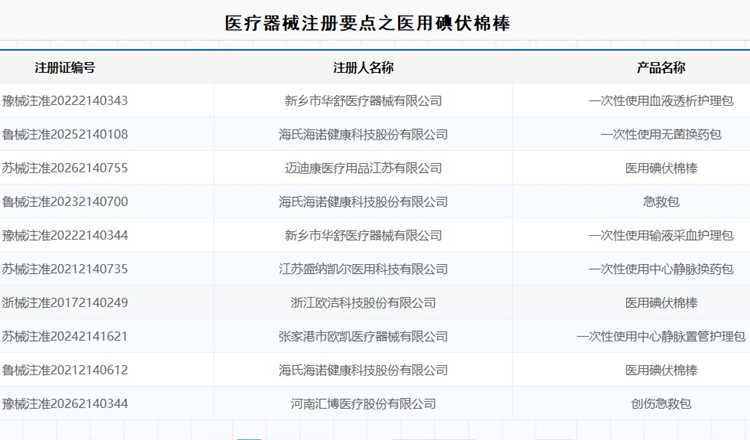The width and height of the screenshot is (750, 440).
Task: Click 新乡市华舒医疗器械有限公司 in row 豫械注准20222140344
Action: (364, 235)
